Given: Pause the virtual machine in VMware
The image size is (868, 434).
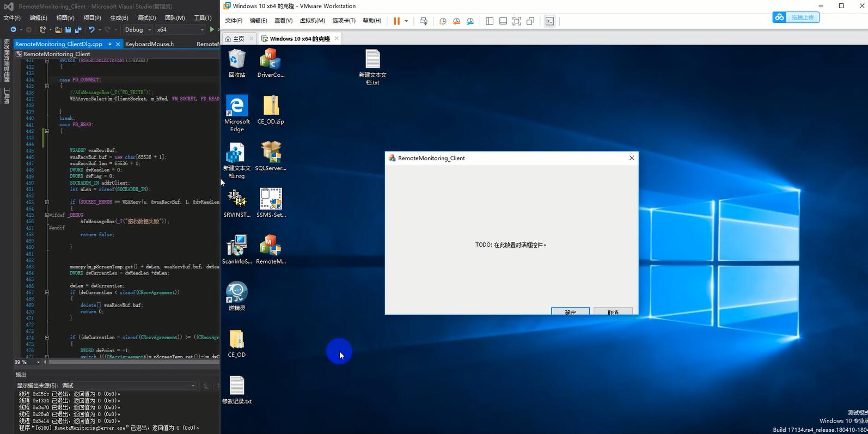Looking at the screenshot, I should tap(397, 21).
